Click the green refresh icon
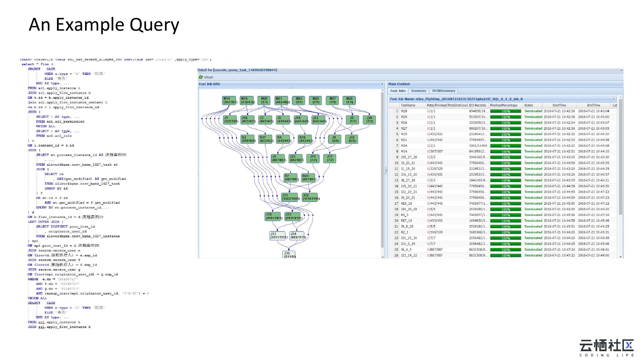This screenshot has height=362, width=644. point(200,77)
